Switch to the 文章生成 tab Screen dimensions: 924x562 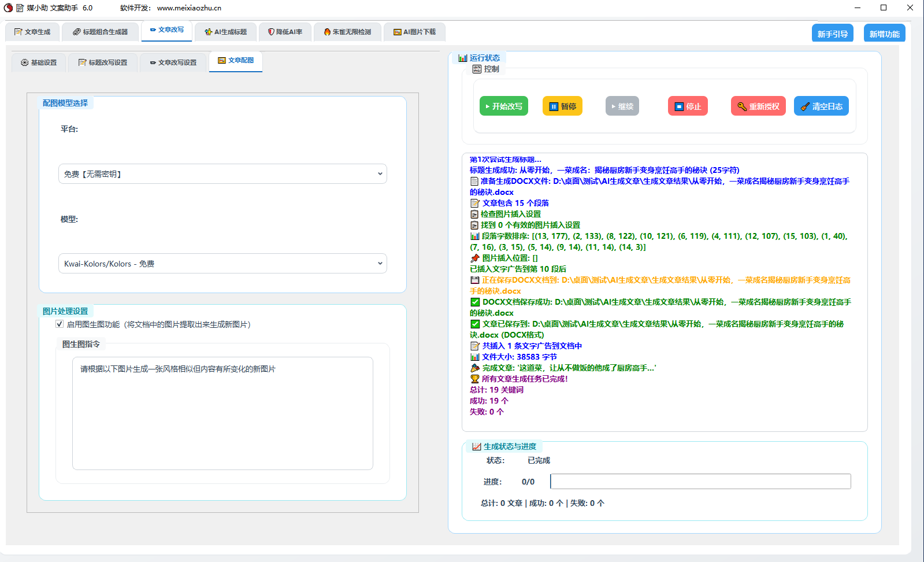pyautogui.click(x=32, y=32)
